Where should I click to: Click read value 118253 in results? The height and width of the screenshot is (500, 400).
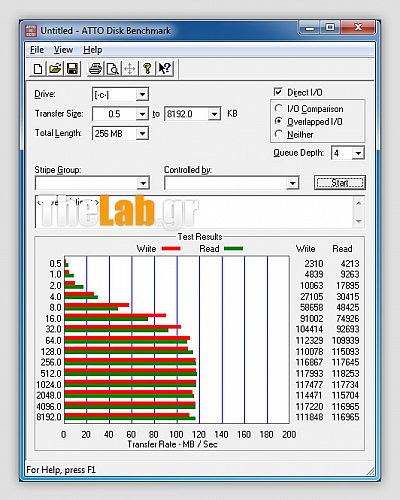click(345, 374)
